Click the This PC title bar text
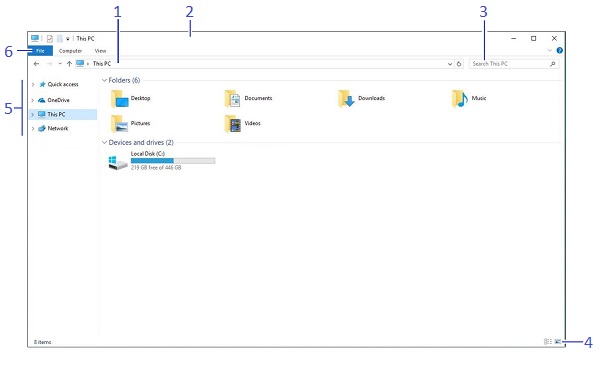The height and width of the screenshot is (370, 600). point(85,39)
